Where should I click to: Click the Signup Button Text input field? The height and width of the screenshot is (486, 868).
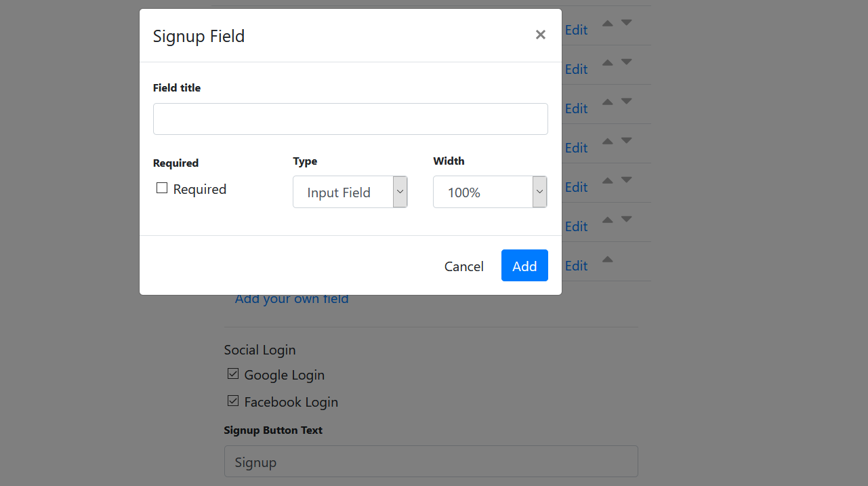[x=431, y=461]
